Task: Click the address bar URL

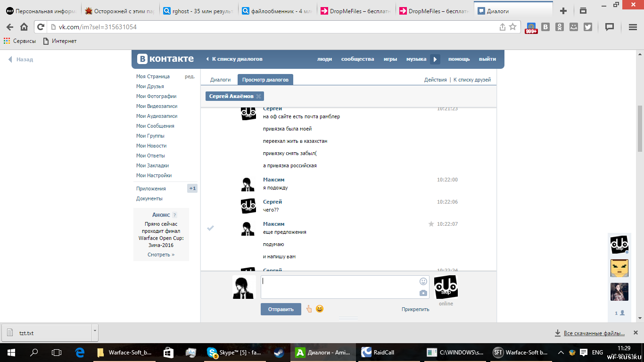Action: [98, 27]
